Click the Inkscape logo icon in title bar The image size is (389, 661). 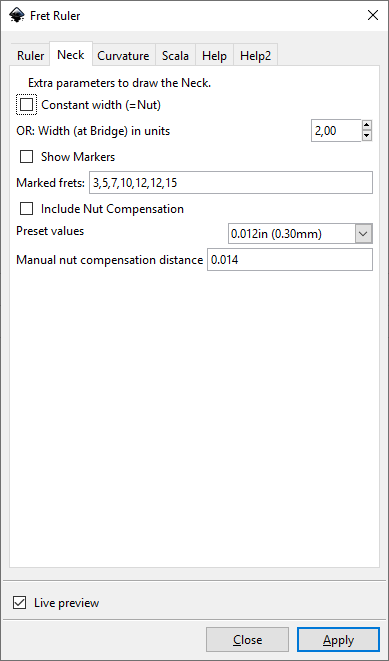tap(16, 16)
